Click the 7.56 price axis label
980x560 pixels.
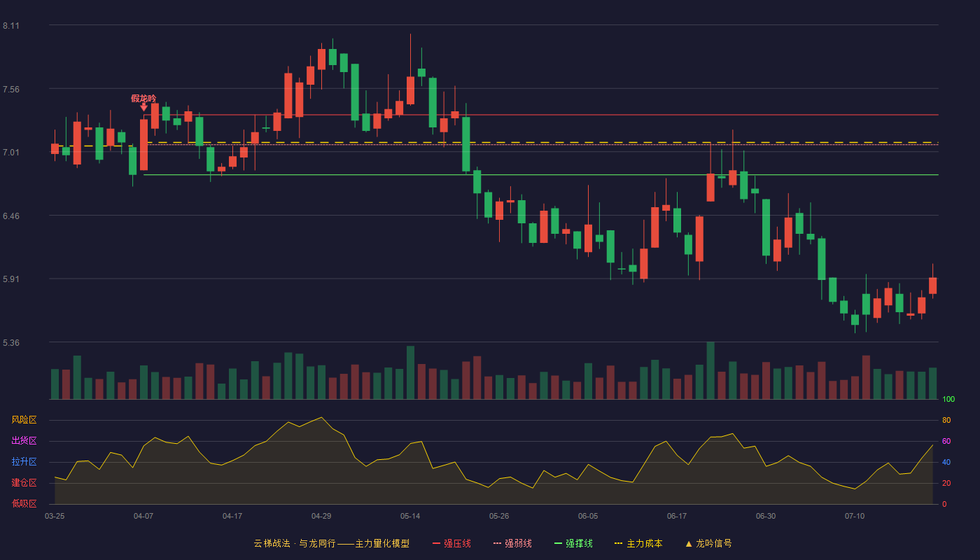tap(11, 89)
